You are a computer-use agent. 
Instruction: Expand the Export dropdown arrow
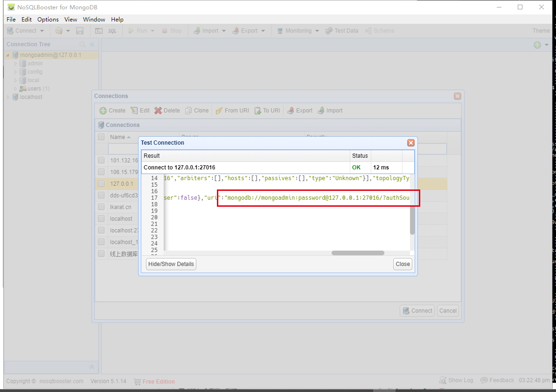(x=263, y=31)
